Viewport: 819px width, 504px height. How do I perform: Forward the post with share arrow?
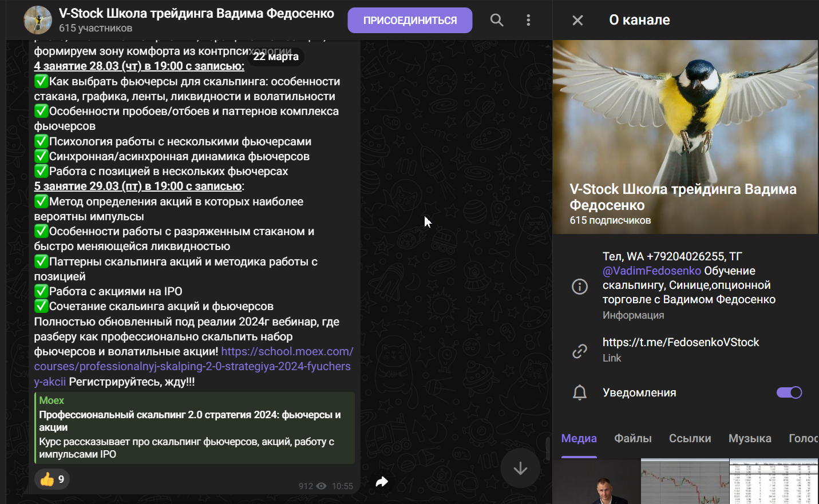pyautogui.click(x=382, y=482)
